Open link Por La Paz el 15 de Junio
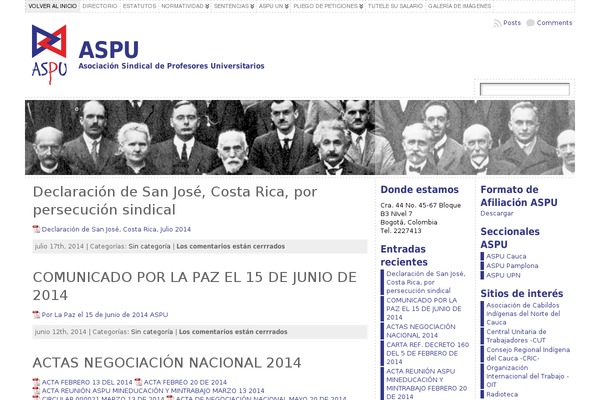Viewport: 600px width, 400px height. pos(104,315)
